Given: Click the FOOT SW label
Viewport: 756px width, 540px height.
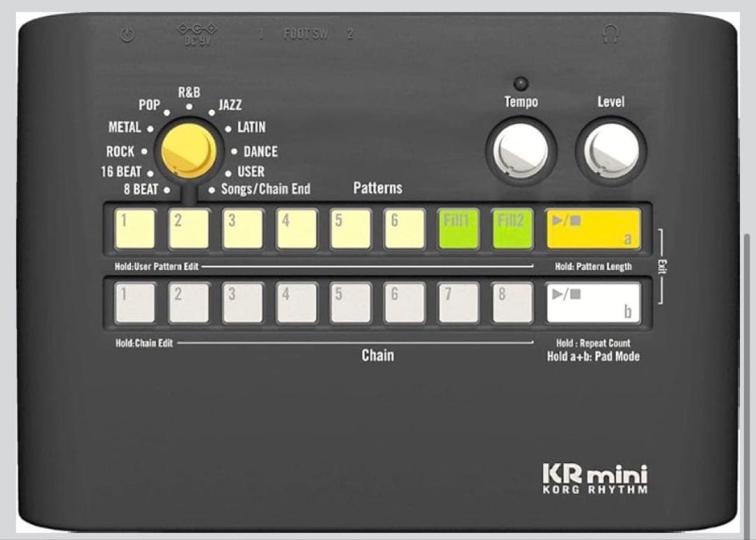Looking at the screenshot, I should [x=306, y=34].
